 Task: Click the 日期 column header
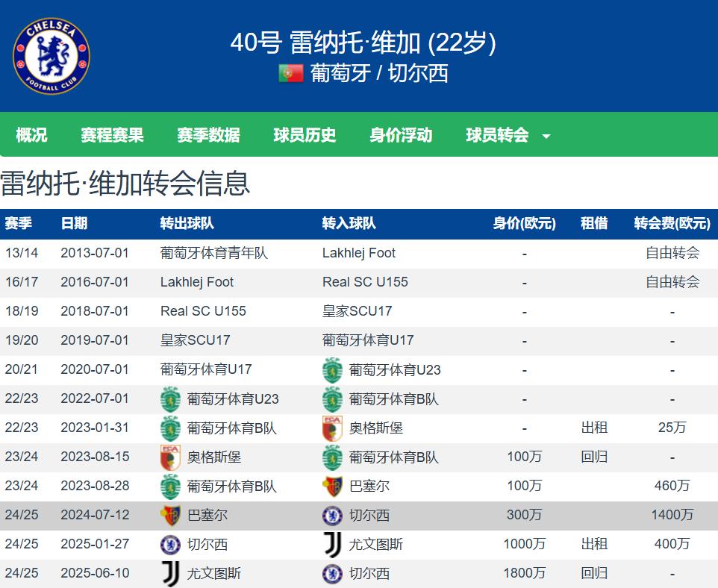[74, 223]
